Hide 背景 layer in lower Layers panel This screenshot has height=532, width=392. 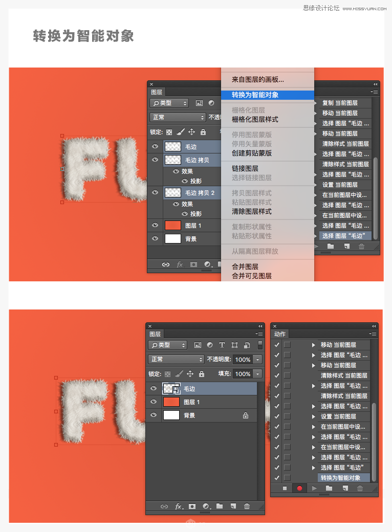pos(154,415)
